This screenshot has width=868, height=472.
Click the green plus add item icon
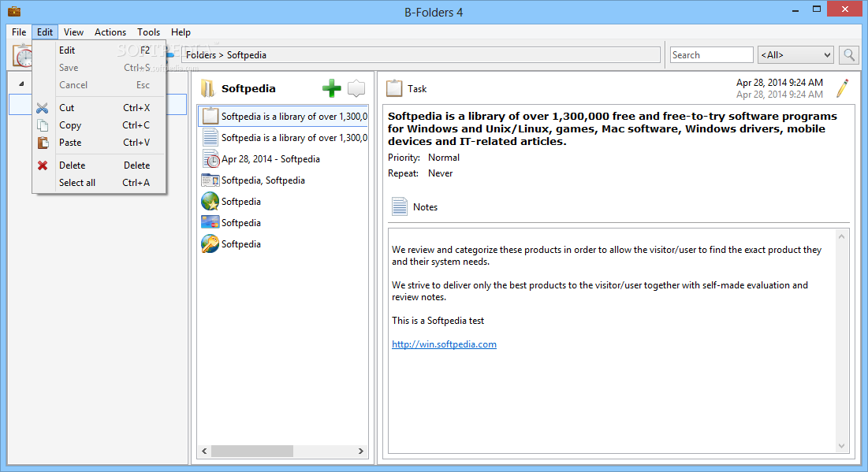(332, 88)
